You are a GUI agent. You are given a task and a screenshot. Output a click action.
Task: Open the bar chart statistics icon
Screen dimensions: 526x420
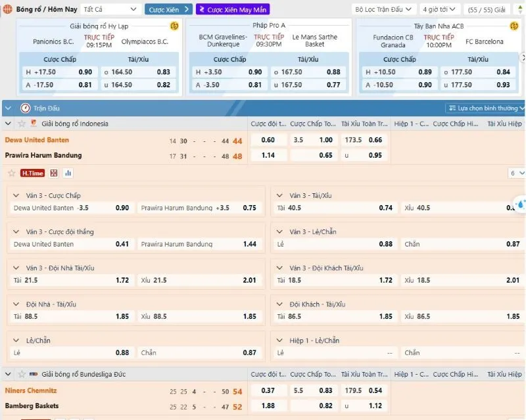(68, 173)
